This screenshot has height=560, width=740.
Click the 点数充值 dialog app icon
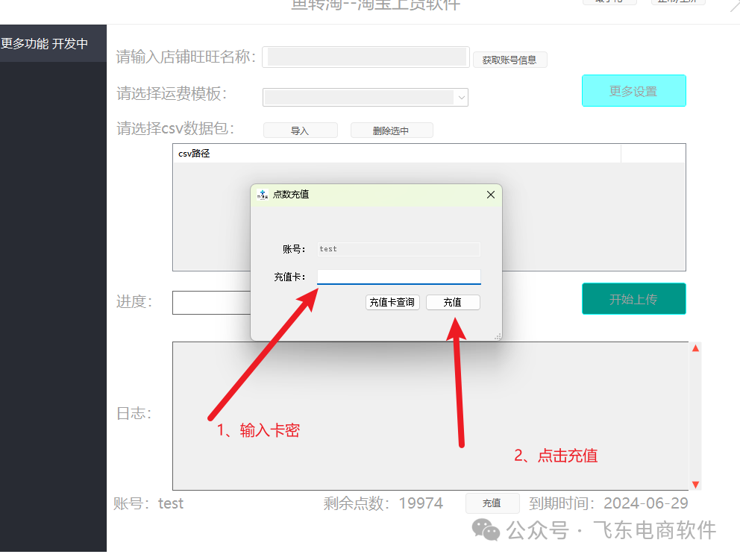tap(263, 195)
